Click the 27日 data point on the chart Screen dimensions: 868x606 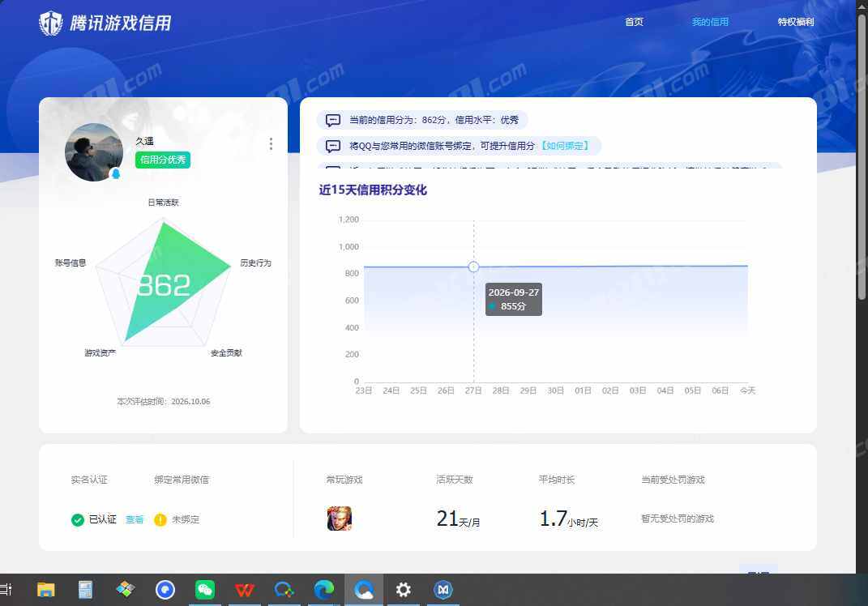pyautogui.click(x=473, y=267)
